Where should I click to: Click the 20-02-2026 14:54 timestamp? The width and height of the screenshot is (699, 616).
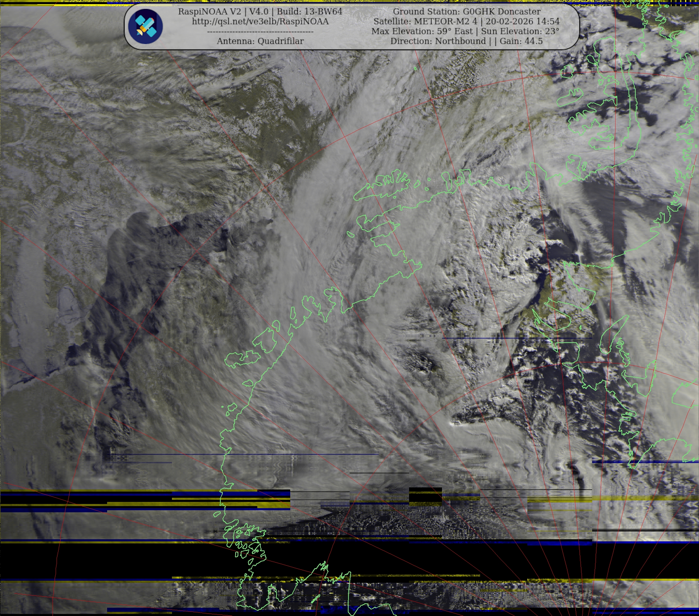pos(523,22)
